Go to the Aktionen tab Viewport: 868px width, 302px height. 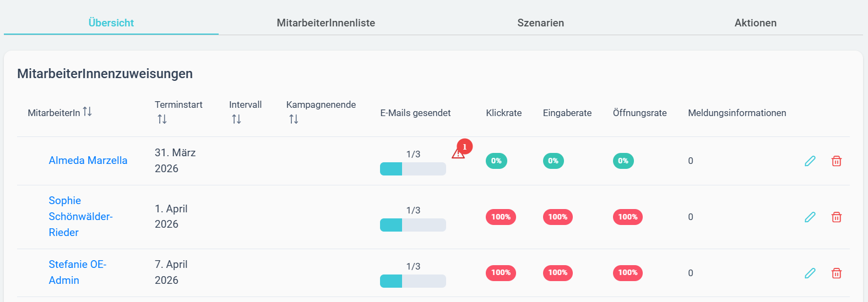[x=756, y=23]
